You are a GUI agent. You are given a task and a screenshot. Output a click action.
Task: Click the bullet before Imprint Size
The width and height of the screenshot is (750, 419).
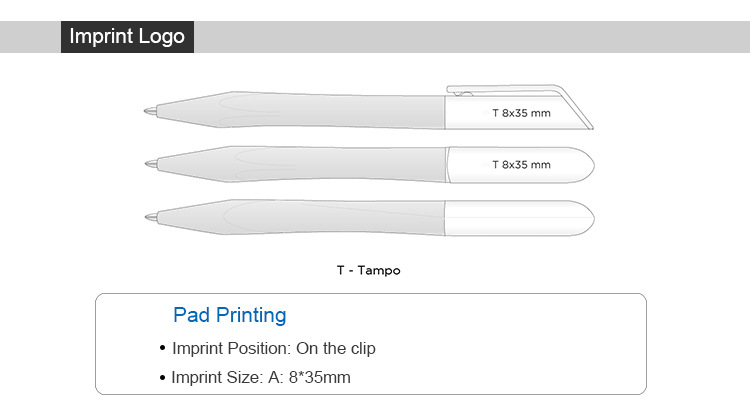click(163, 378)
